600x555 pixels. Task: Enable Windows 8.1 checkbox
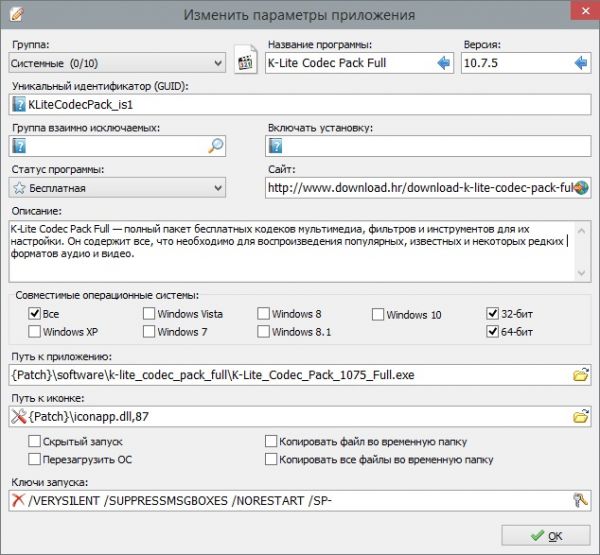pos(263,331)
